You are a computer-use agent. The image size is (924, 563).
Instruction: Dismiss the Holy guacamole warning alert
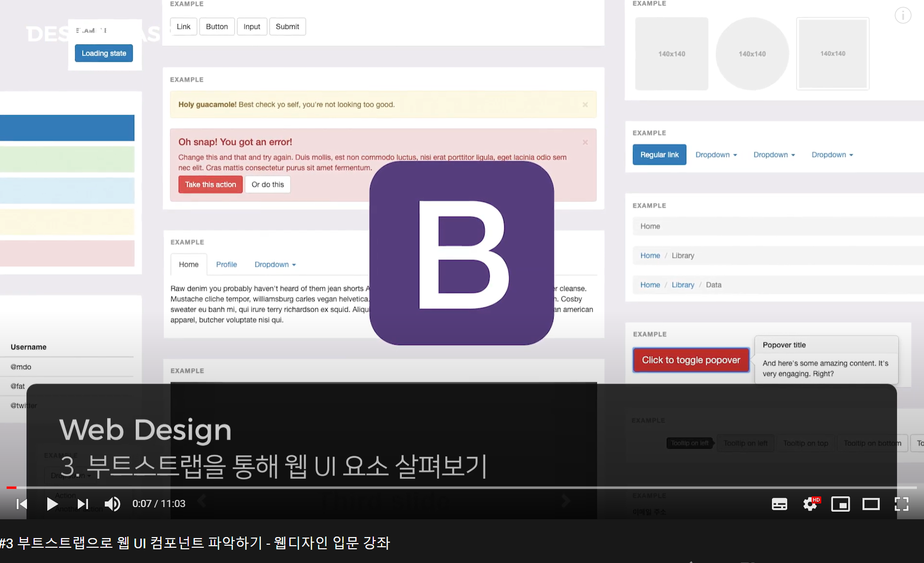(x=585, y=104)
